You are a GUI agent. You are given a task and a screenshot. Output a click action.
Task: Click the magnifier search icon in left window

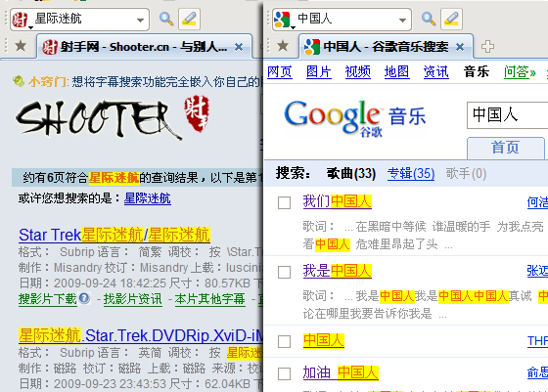[166, 19]
